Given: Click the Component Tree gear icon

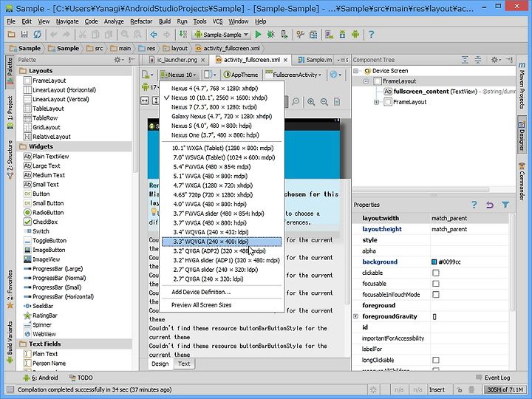Looking at the screenshot, I should point(495,60).
